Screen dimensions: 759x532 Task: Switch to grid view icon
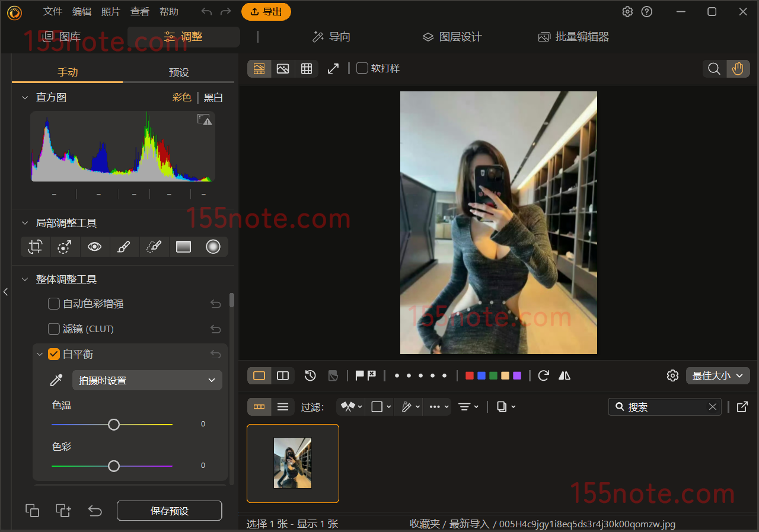307,69
